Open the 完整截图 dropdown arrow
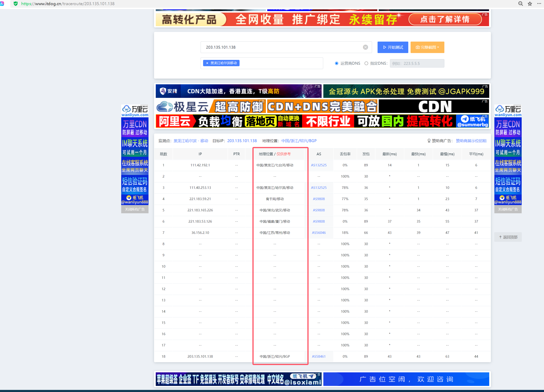544x392 pixels. pyautogui.click(x=439, y=47)
